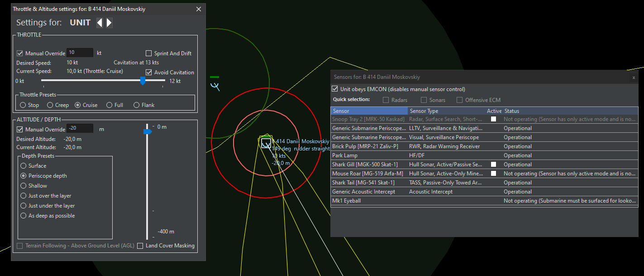
Task: Select the Snoop Tray 2 [MRK-50 Kaskad] row
Action: tap(484, 119)
